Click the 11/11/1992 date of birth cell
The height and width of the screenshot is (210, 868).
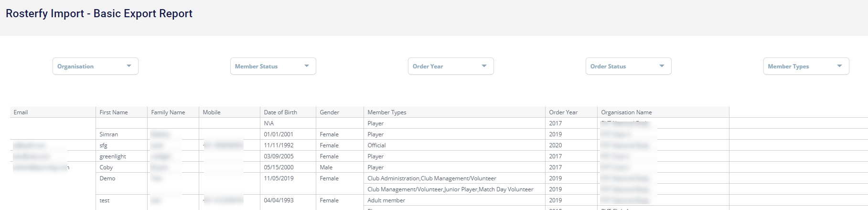pos(279,145)
